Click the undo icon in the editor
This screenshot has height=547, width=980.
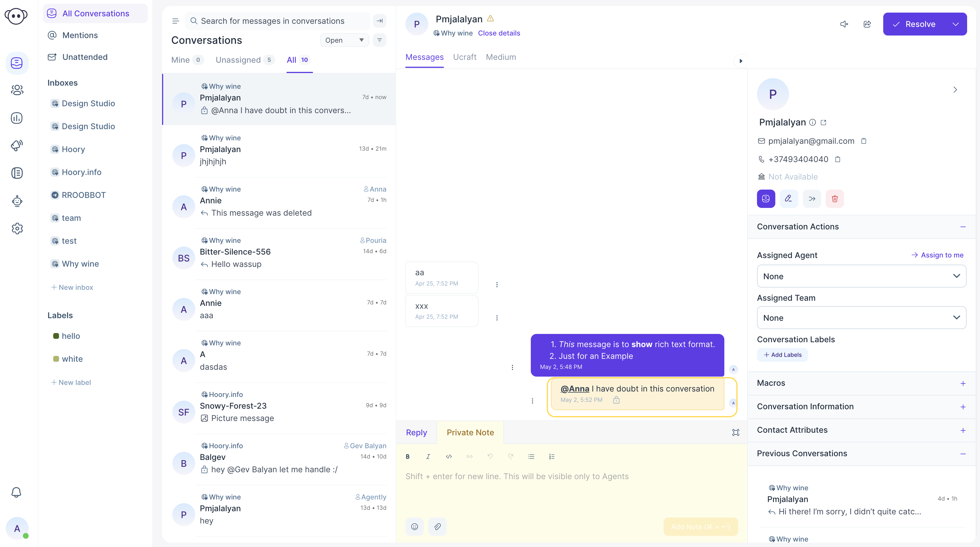(x=490, y=457)
